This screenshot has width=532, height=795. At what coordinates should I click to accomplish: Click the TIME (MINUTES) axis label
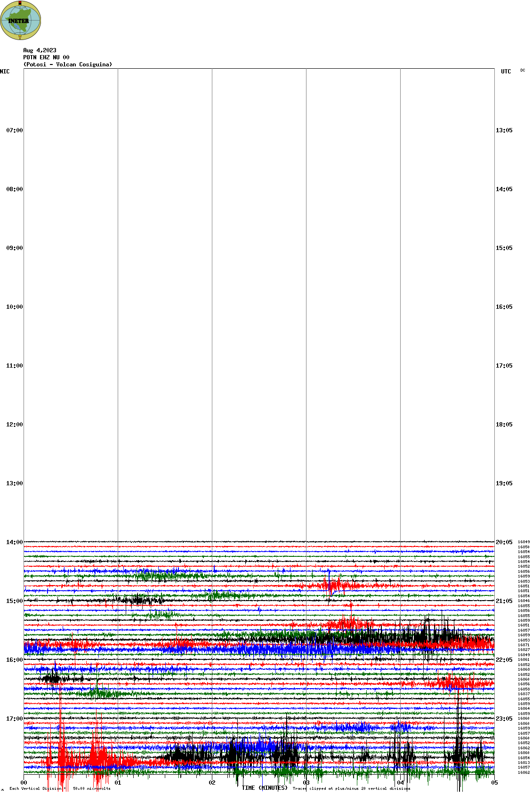(x=265, y=788)
